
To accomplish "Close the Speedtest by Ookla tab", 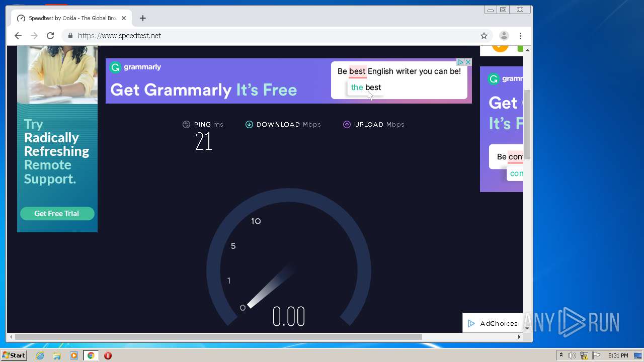I will coord(124,18).
